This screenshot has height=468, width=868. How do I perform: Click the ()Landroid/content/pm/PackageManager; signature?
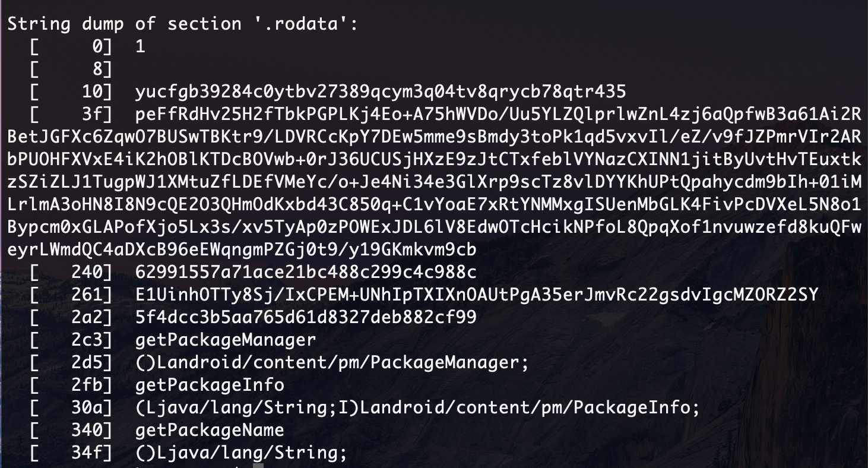(332, 363)
